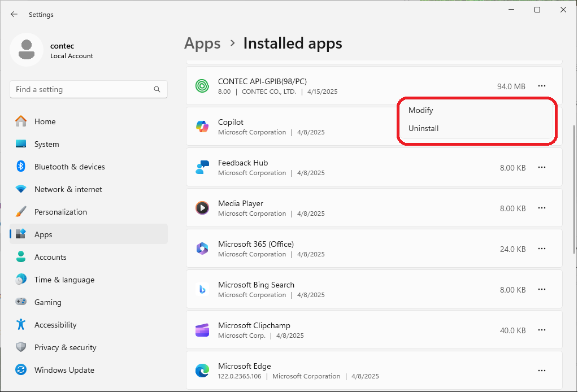
Task: Click the Local Account label
Action: click(x=72, y=55)
